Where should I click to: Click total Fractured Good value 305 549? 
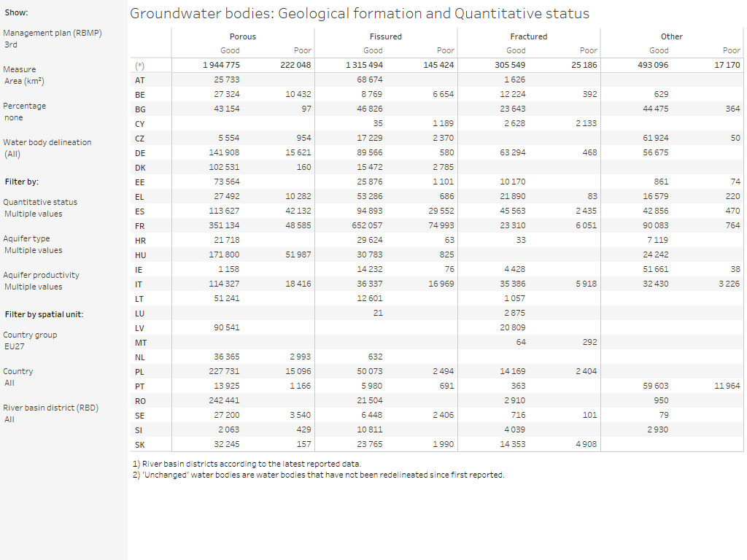point(510,65)
